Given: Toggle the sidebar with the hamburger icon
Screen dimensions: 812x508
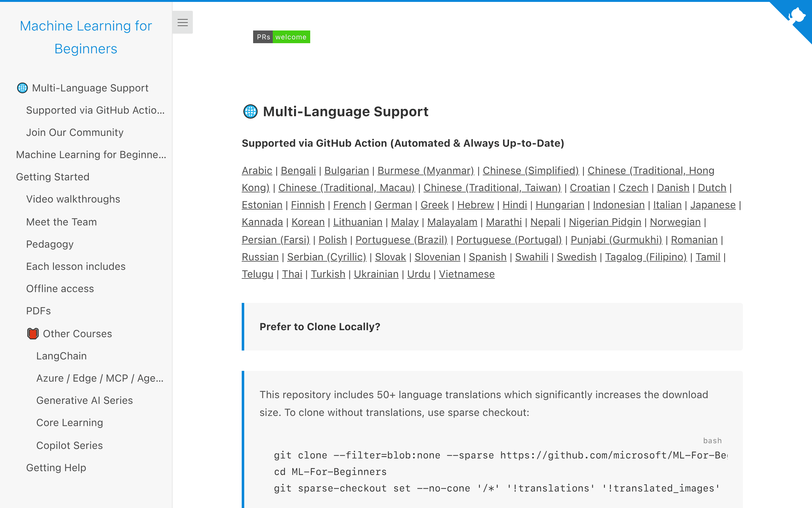Looking at the screenshot, I should tap(182, 23).
